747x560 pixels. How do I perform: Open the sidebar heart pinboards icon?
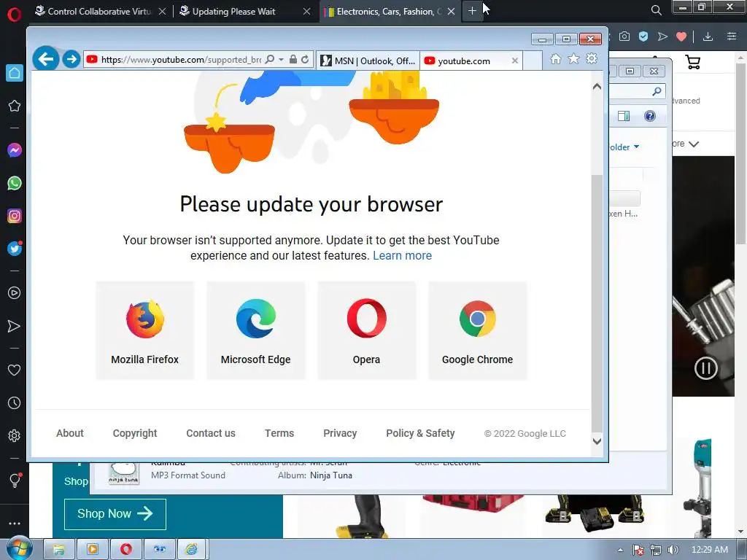coord(15,370)
